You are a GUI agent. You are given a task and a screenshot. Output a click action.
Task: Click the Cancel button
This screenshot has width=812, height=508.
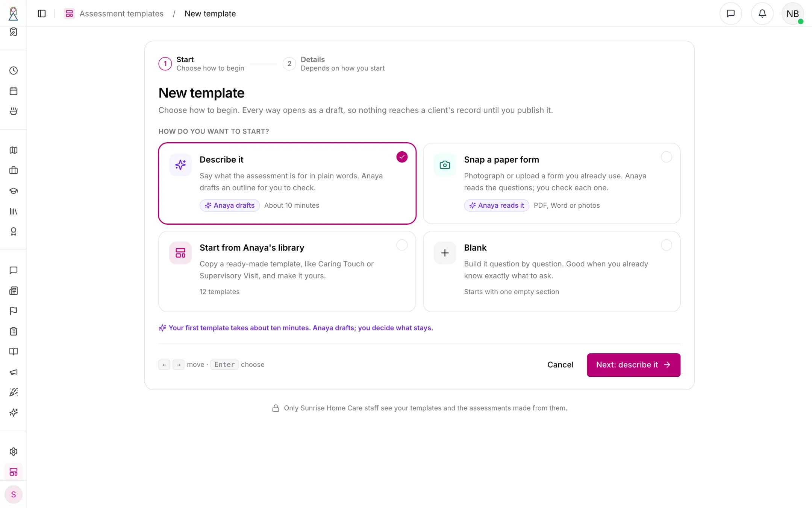[x=560, y=365]
